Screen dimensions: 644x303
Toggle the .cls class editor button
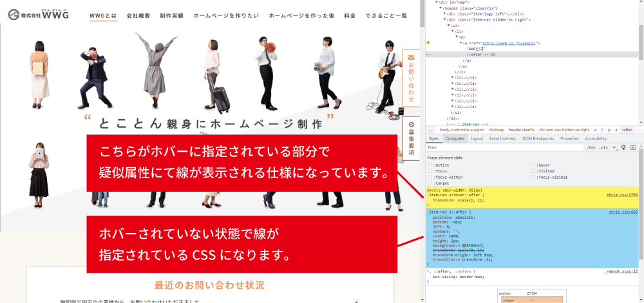pyautogui.click(x=603, y=147)
